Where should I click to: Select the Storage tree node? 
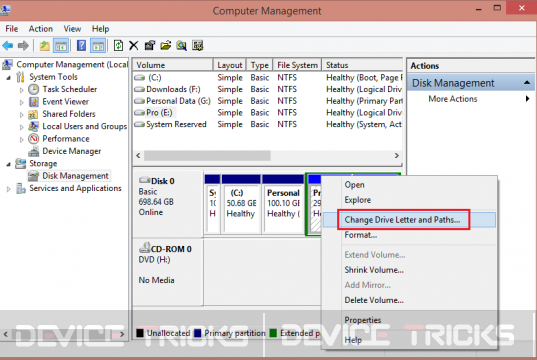(43, 163)
